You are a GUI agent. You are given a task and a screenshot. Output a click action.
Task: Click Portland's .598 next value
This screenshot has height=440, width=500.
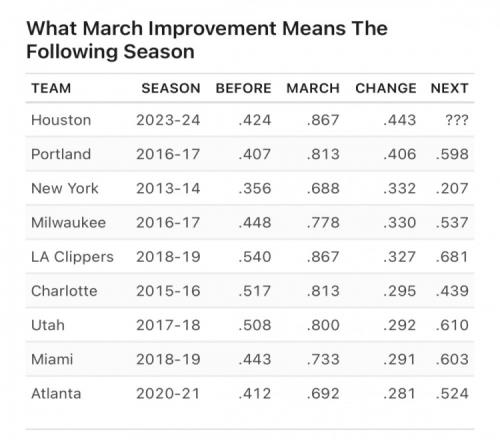click(452, 154)
